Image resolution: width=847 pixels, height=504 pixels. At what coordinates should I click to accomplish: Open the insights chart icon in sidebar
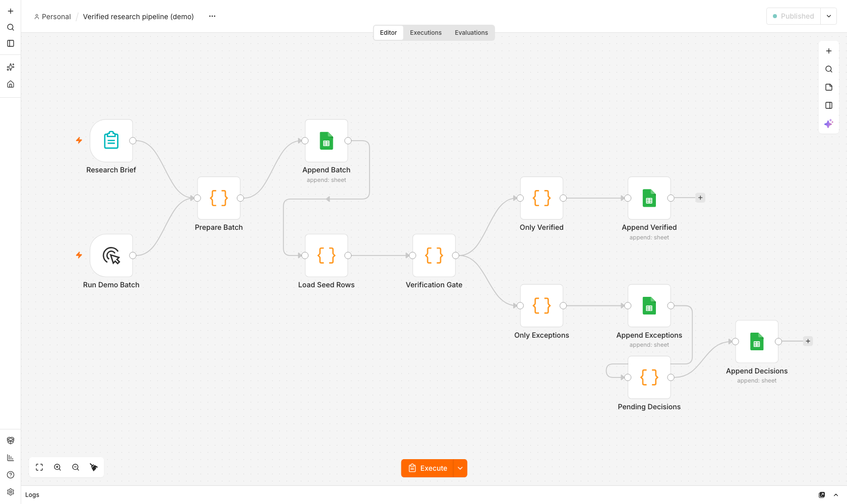click(x=11, y=458)
